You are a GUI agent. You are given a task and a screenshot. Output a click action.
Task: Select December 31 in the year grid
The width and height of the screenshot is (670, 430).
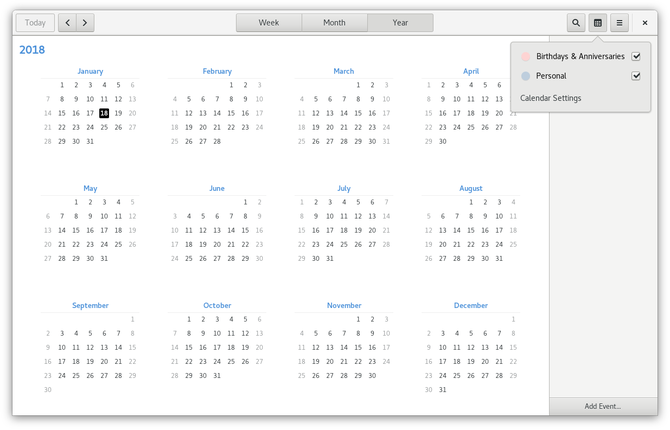tap(442, 389)
